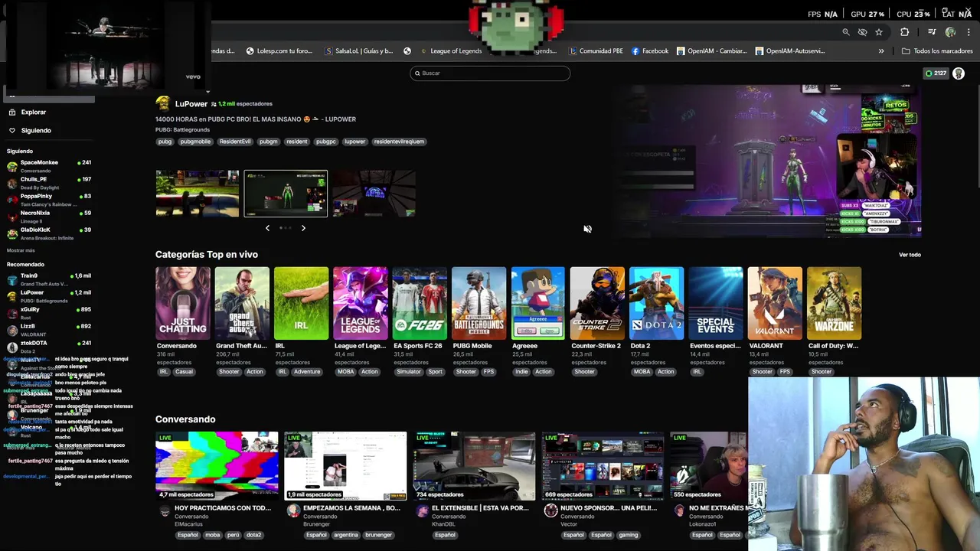Click the 2127 points balance badge
This screenshot has height=551, width=980.
click(936, 73)
